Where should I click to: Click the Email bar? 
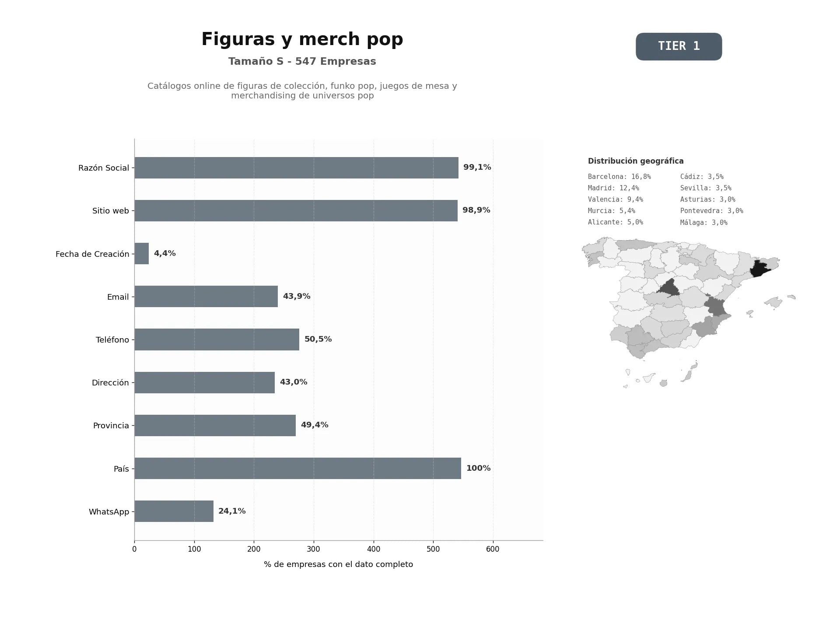coord(206,296)
